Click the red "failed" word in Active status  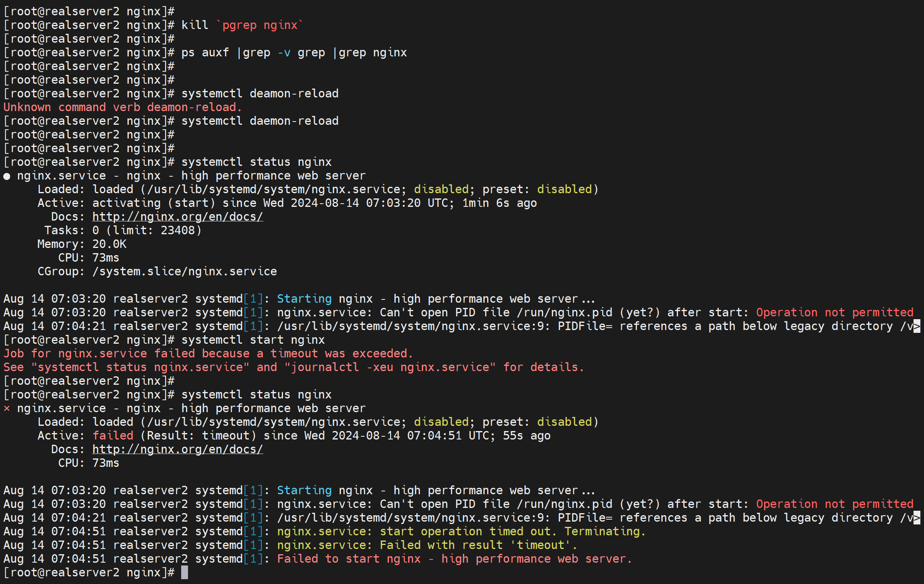[x=113, y=436]
